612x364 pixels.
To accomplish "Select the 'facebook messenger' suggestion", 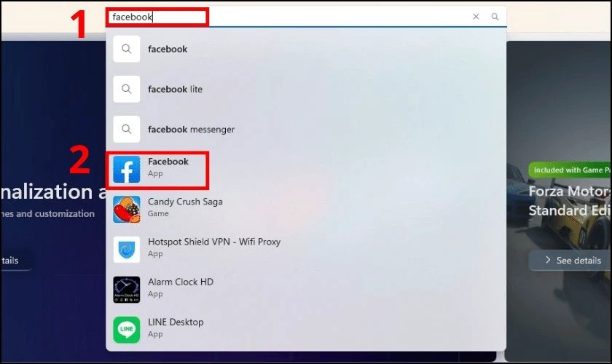I will [306, 129].
